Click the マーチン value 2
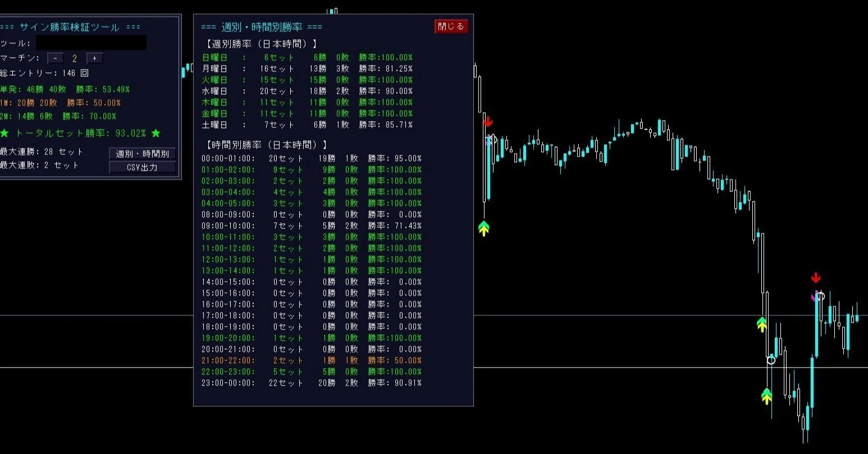 tap(74, 58)
